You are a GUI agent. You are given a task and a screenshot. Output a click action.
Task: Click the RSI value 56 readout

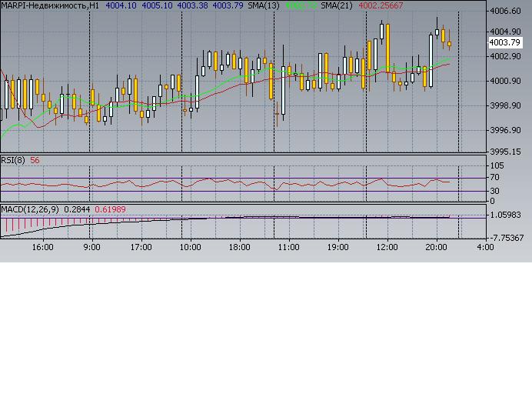click(x=35, y=160)
